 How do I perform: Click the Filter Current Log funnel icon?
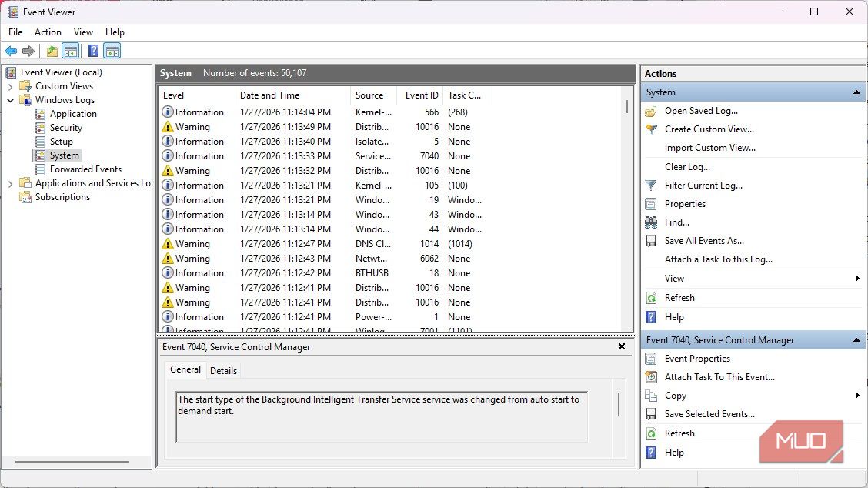[651, 186]
